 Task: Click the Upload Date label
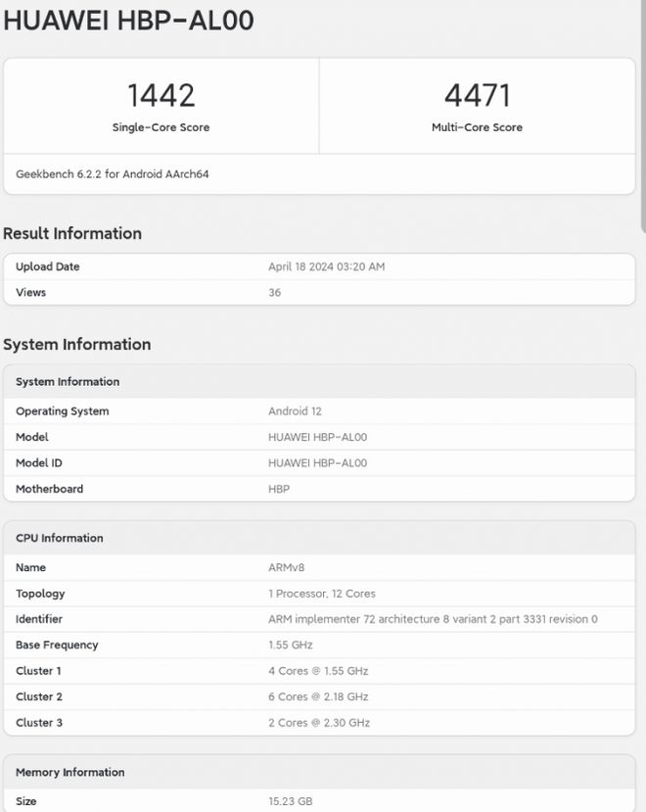pyautogui.click(x=48, y=266)
